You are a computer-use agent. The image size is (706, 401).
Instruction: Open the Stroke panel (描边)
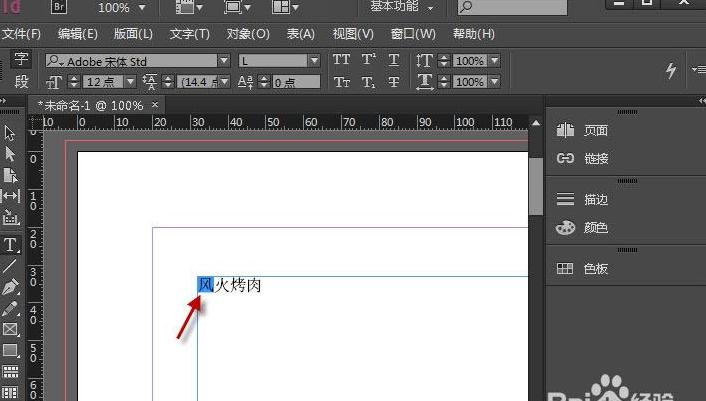pos(583,199)
